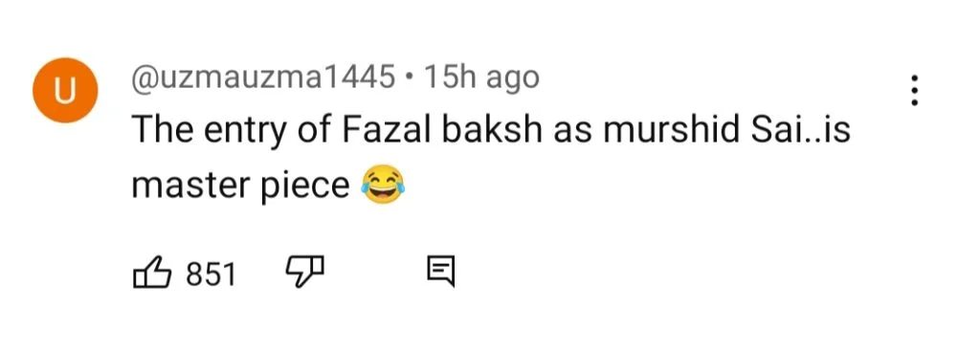The height and width of the screenshot is (352, 980).
Task: Click 'murshid Sai..is' in the comment text
Action: [728, 131]
